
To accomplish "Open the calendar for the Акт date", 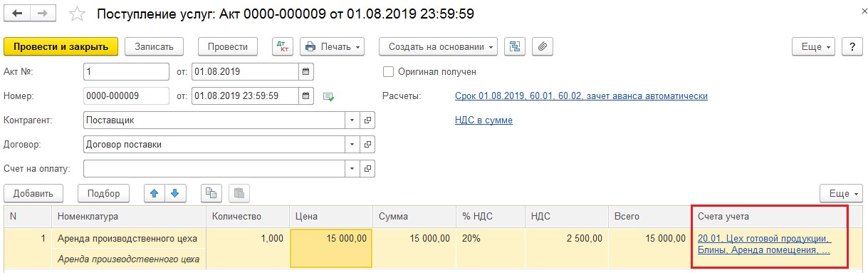I will point(306,72).
